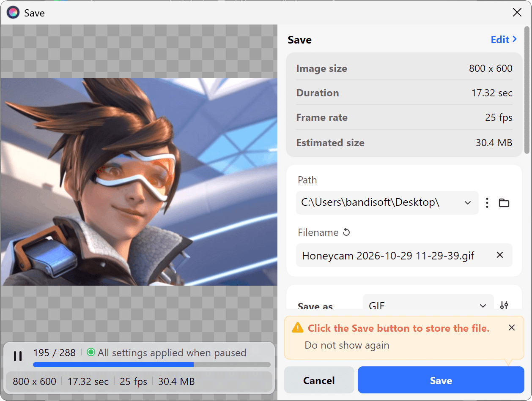The image size is (532, 401).
Task: Dismiss the Save button tip
Action: (512, 328)
